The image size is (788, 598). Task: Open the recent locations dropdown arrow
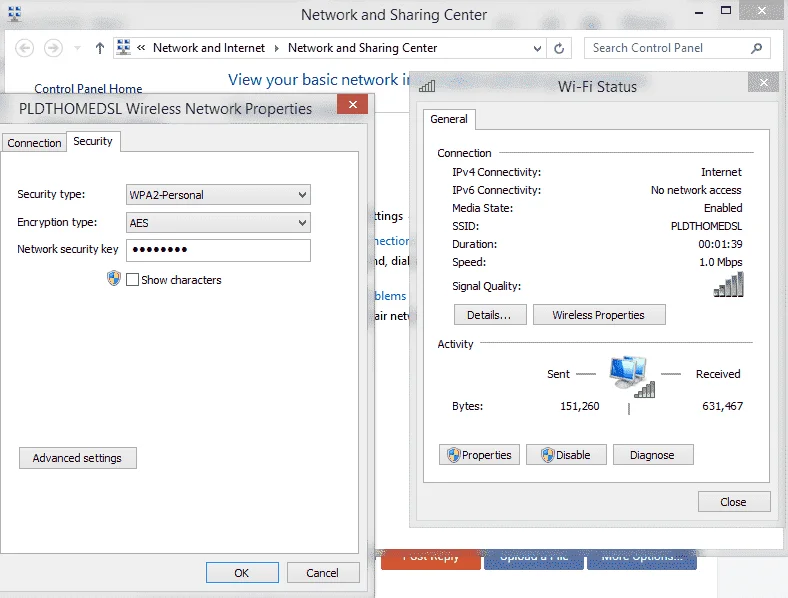click(77, 48)
